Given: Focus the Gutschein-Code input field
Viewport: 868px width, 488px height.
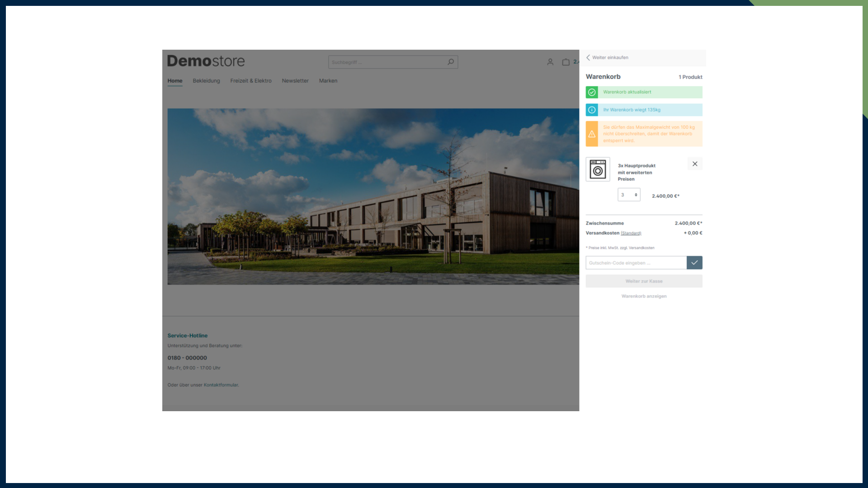Looking at the screenshot, I should coord(636,263).
